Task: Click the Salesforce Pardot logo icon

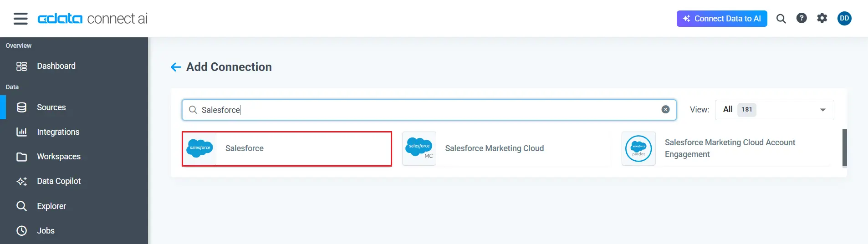Action: [x=638, y=148]
